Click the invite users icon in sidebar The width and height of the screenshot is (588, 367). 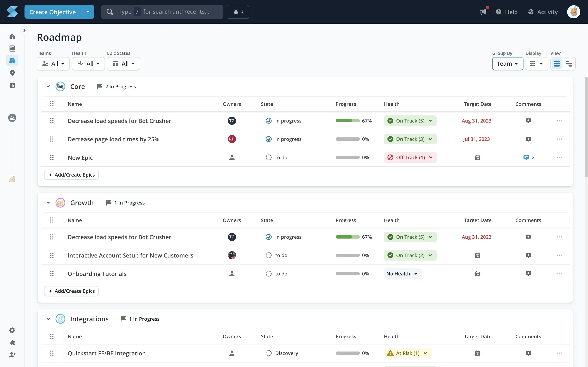pyautogui.click(x=12, y=355)
